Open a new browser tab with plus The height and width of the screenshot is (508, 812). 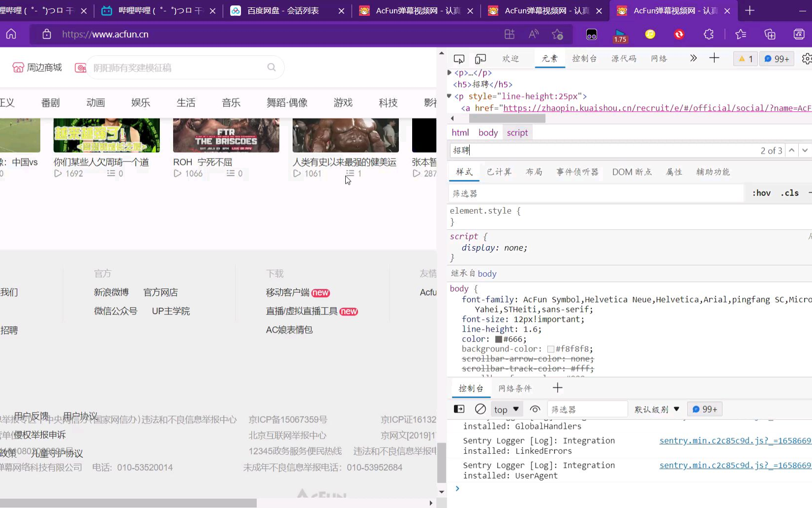click(x=750, y=10)
